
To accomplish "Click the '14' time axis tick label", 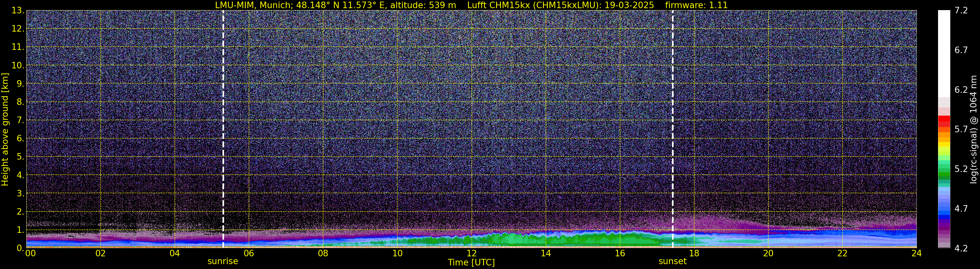I will pyautogui.click(x=545, y=254).
